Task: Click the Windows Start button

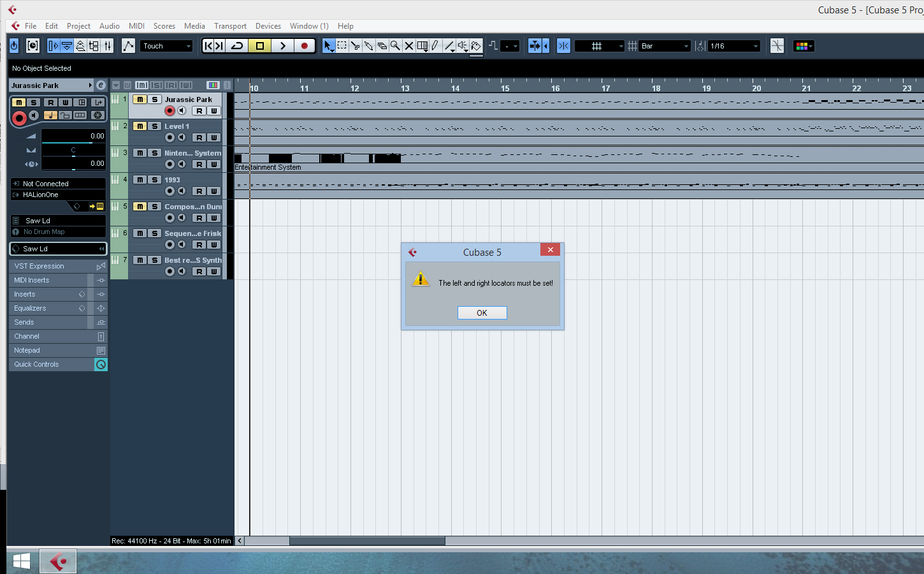Action: [x=22, y=561]
